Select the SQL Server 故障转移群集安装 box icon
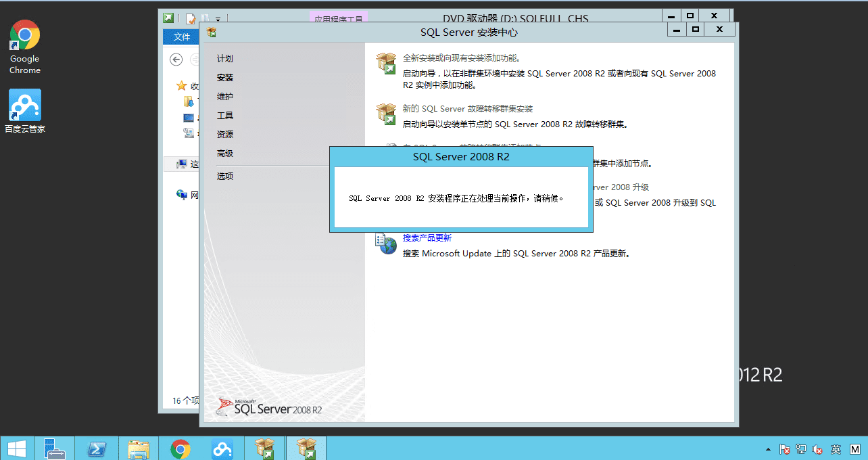The height and width of the screenshot is (460, 868). coord(386,115)
